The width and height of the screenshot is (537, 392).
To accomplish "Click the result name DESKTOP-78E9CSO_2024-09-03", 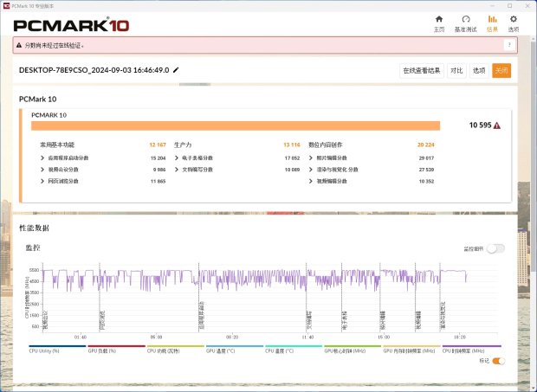I will 94,70.
